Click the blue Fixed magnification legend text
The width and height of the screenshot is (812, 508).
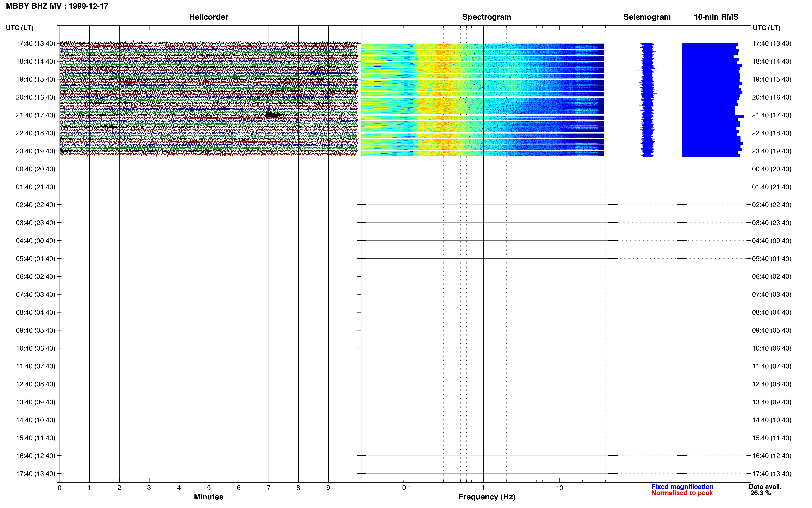pos(682,486)
